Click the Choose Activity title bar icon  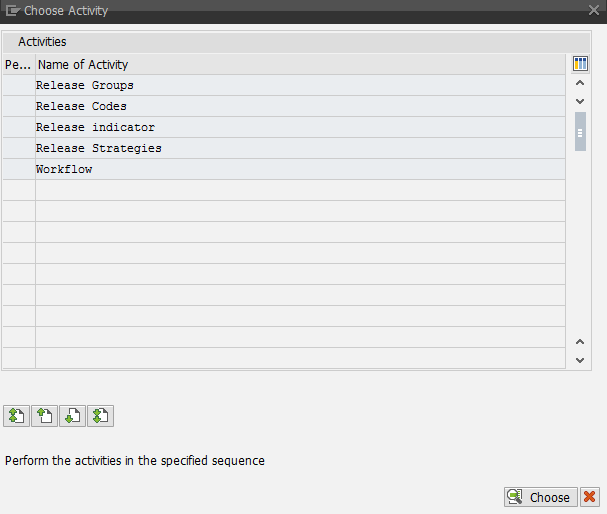pyautogui.click(x=13, y=11)
